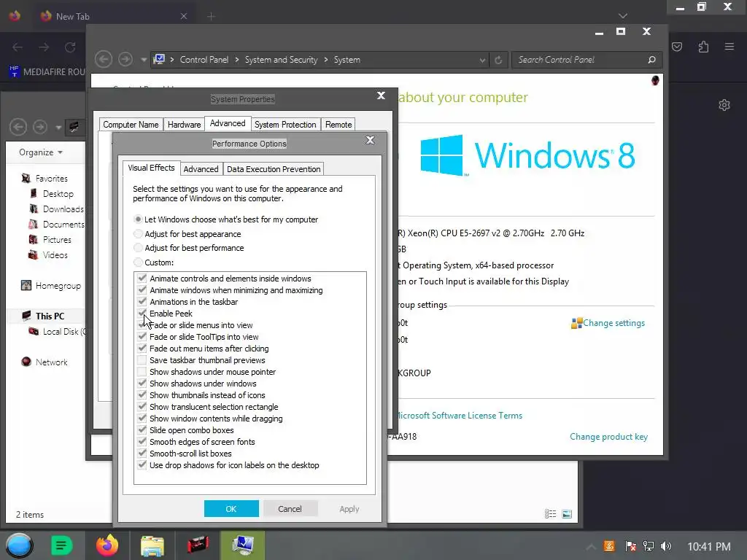Click OK in Performance Options
The width and height of the screenshot is (747, 560).
231,508
